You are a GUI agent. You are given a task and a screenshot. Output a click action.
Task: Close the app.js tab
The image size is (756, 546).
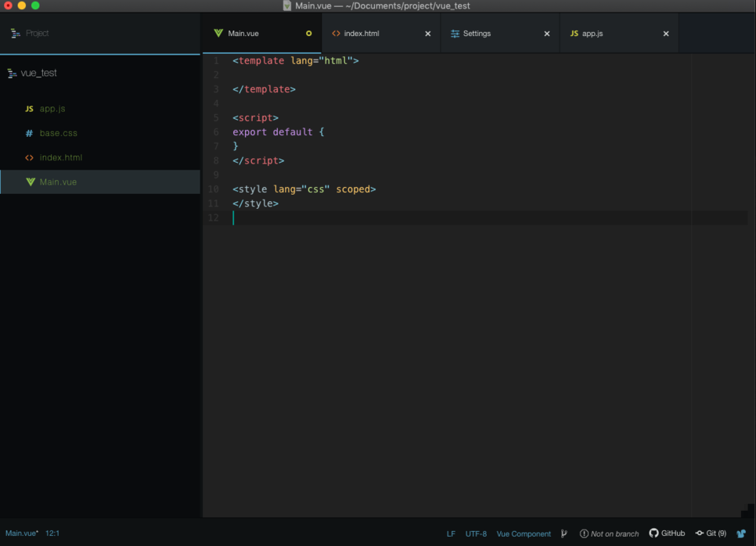point(666,34)
